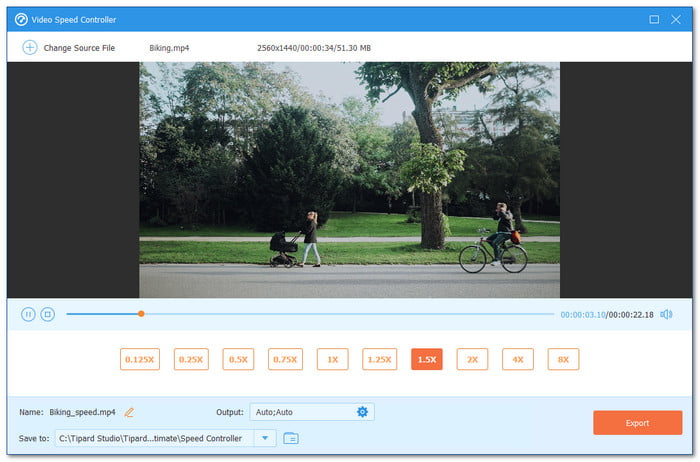This screenshot has height=462, width=700.
Task: Pause the video playback
Action: [28, 314]
